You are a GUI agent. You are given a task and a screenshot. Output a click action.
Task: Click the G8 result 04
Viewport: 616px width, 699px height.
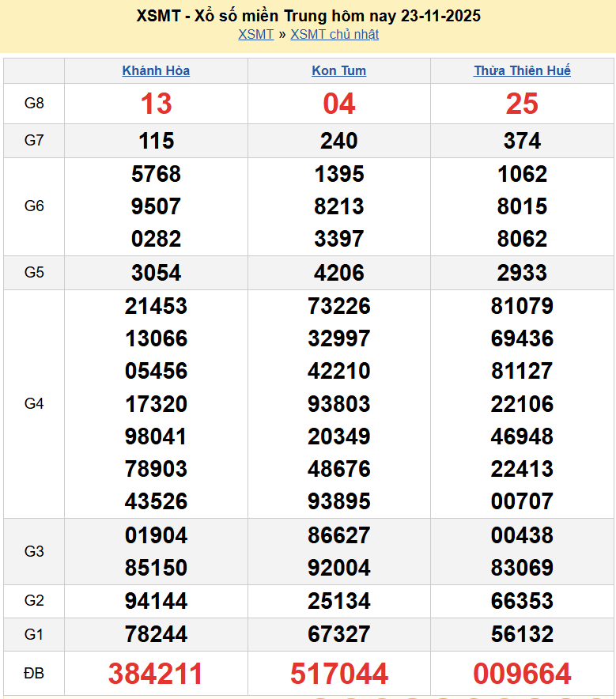point(338,104)
